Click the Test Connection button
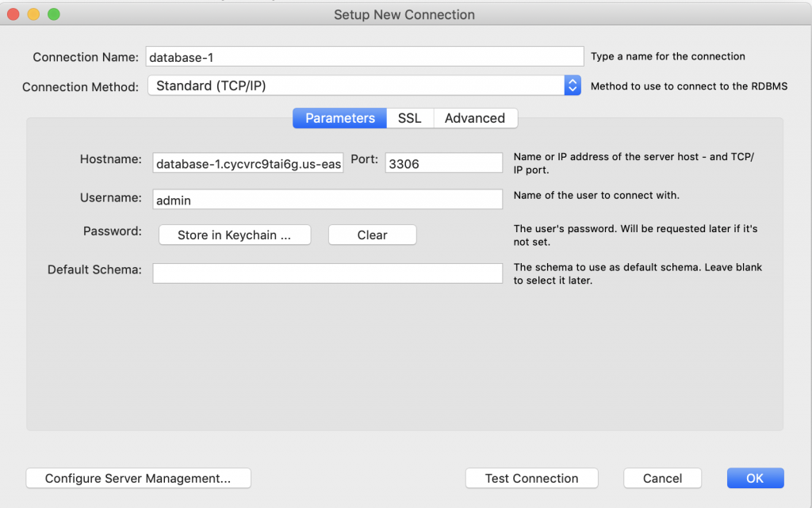 coord(532,478)
